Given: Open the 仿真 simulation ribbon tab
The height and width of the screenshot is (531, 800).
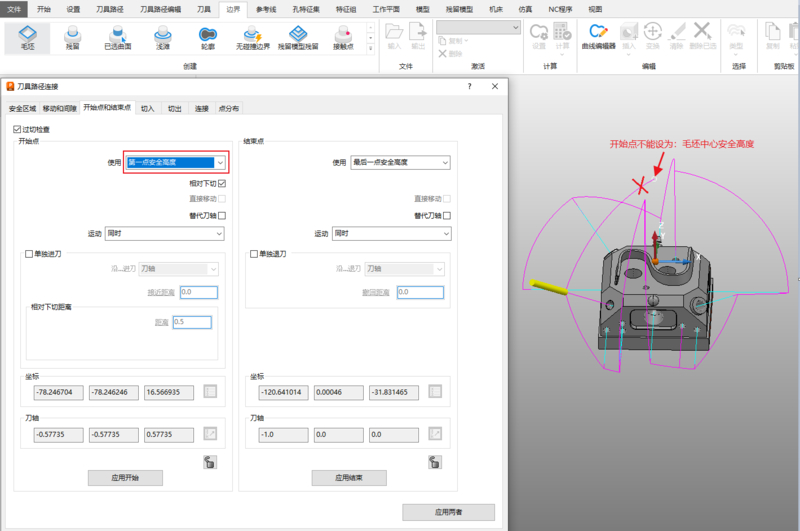Looking at the screenshot, I should tap(525, 9).
